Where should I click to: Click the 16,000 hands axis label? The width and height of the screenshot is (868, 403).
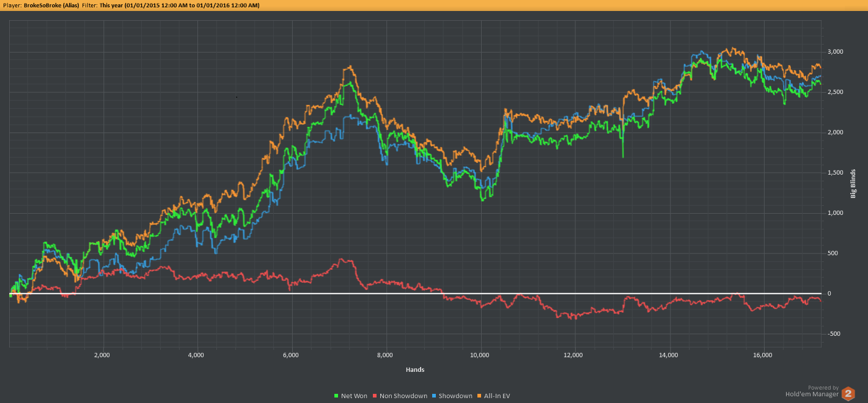coord(763,355)
